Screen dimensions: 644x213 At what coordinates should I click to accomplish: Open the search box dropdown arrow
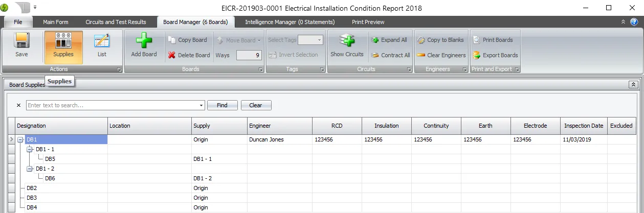(x=202, y=105)
